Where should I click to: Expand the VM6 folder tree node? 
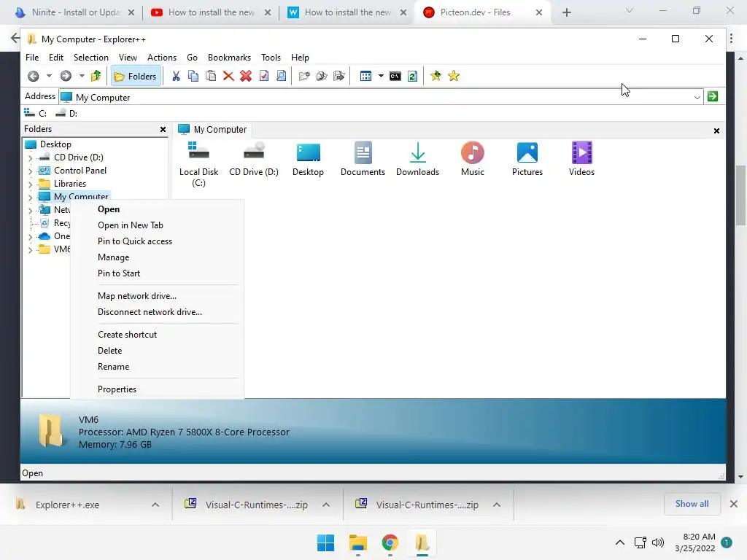point(31,249)
